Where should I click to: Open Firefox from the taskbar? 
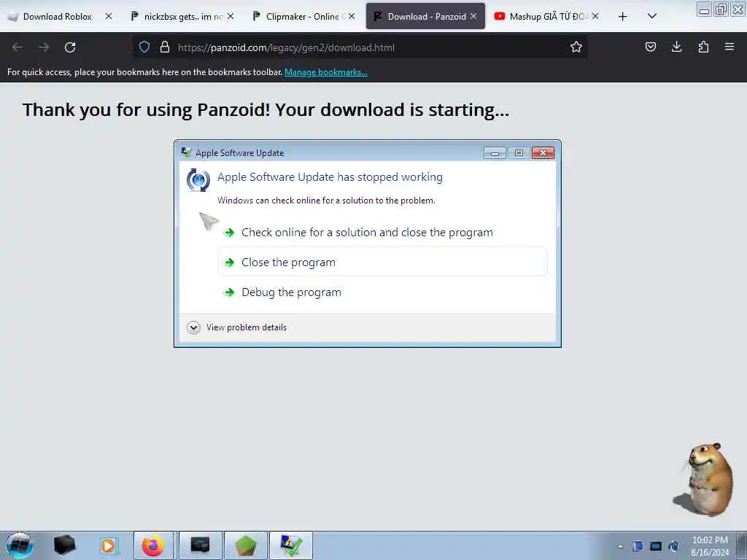coord(153,545)
